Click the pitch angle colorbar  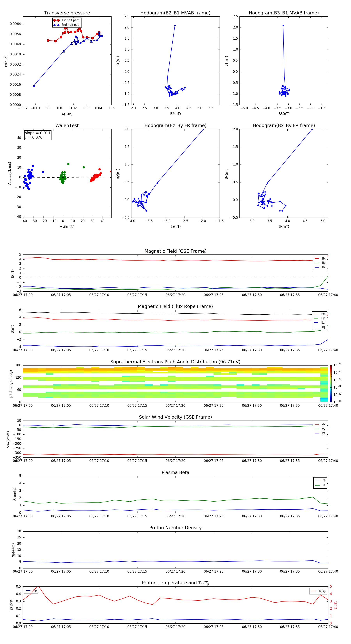coord(331,384)
